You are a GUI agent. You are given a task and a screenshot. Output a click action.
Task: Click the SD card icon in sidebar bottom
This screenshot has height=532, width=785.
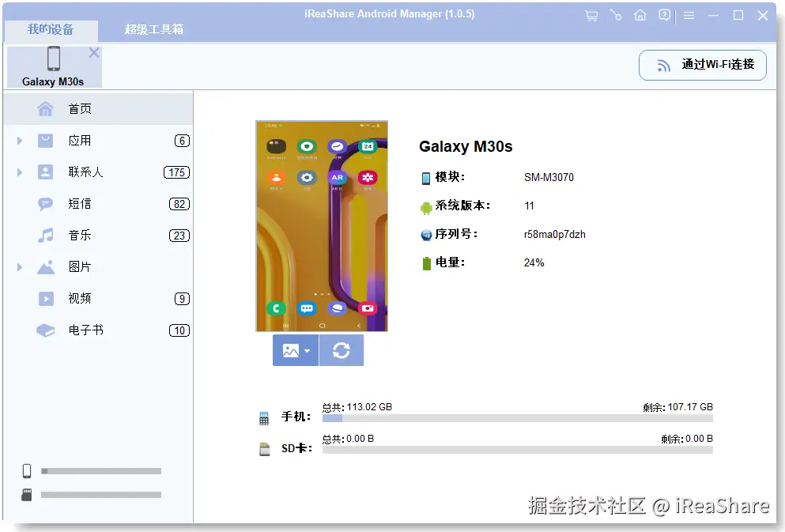(27, 495)
